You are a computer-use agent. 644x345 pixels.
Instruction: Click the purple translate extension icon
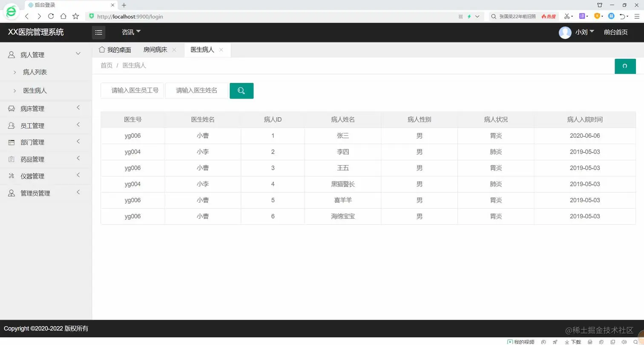[582, 16]
